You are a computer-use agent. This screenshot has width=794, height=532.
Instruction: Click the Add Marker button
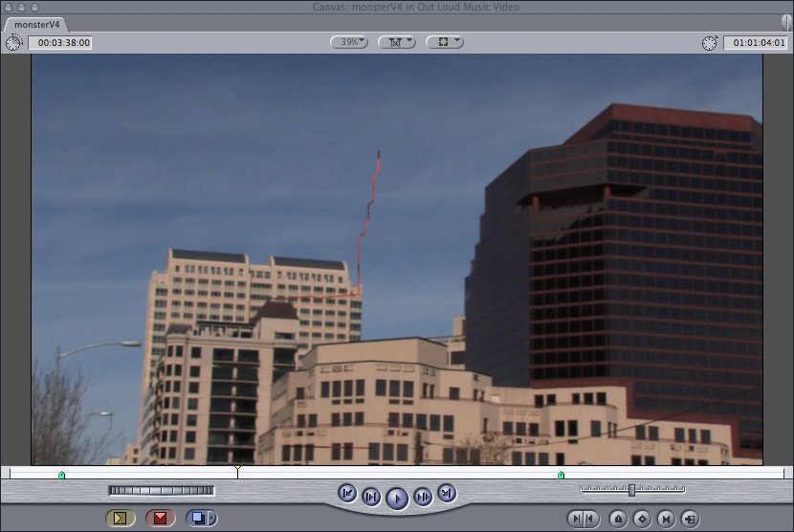click(x=618, y=519)
